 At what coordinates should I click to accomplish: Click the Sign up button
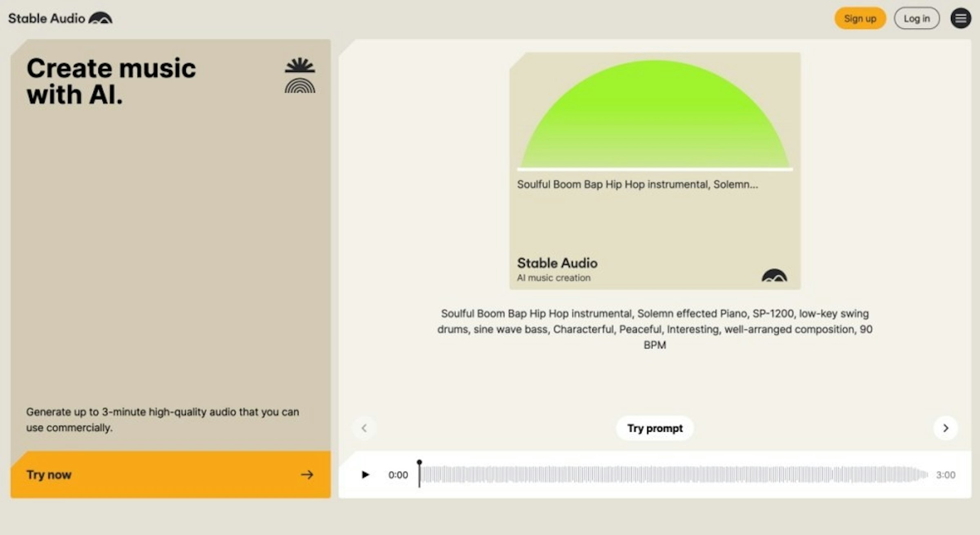[x=860, y=18]
